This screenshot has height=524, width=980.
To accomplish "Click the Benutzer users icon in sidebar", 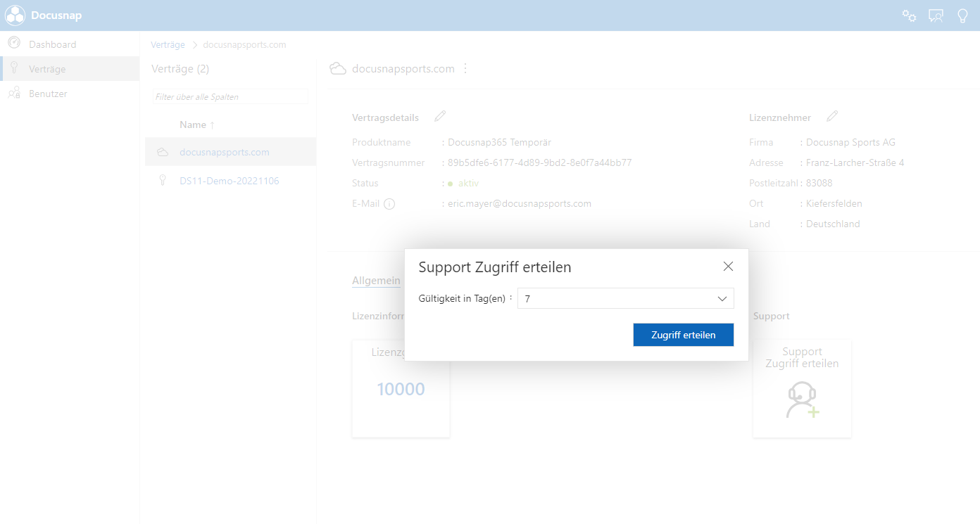I will coord(14,93).
